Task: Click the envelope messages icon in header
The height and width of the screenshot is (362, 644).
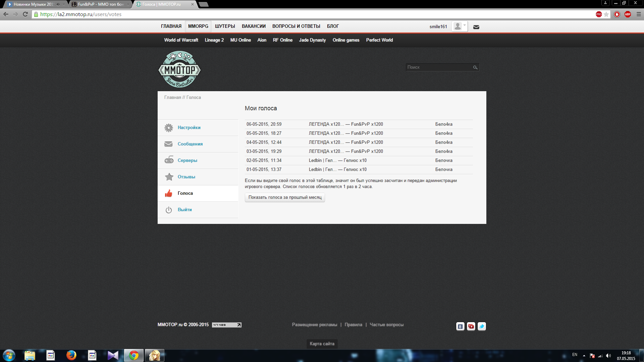Action: pos(476,27)
